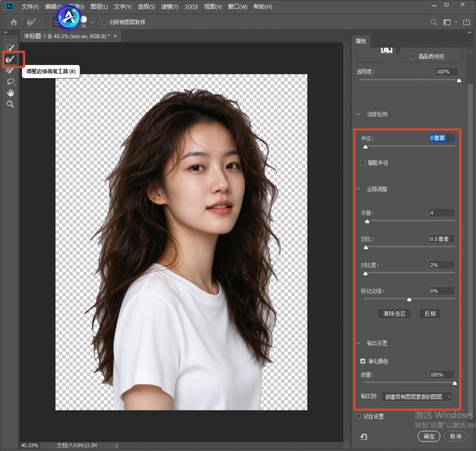This screenshot has height=451, width=476.
Task: Collapse the 输出设置 section
Action: (x=358, y=343)
